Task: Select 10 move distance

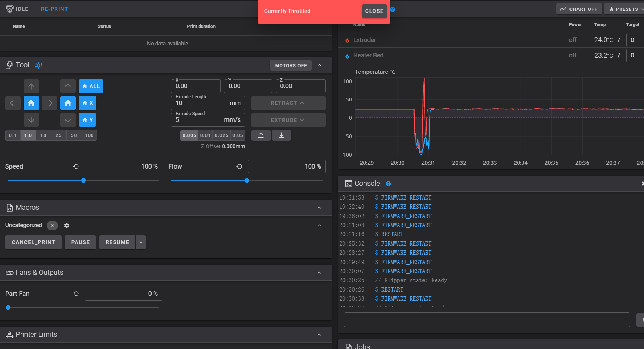Action: pyautogui.click(x=43, y=135)
